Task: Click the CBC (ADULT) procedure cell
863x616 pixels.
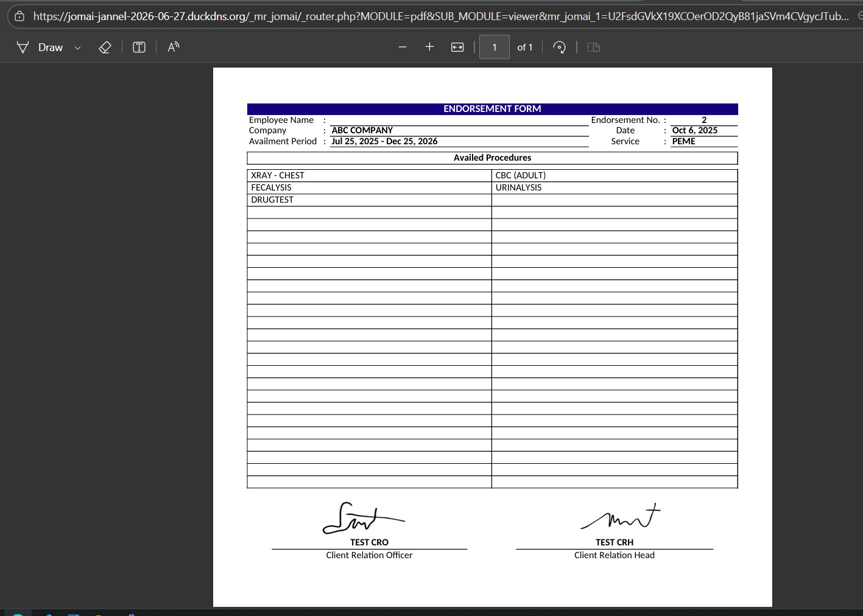Action: click(614, 175)
